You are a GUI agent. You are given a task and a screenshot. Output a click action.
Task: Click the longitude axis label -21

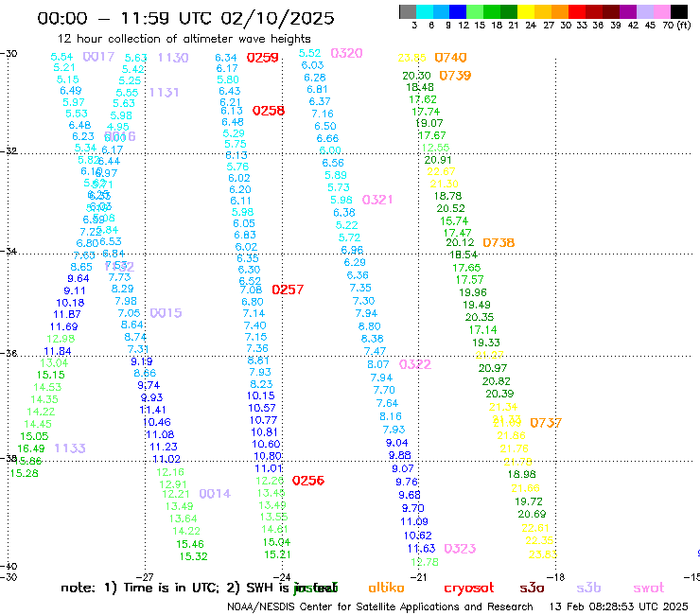tap(419, 577)
